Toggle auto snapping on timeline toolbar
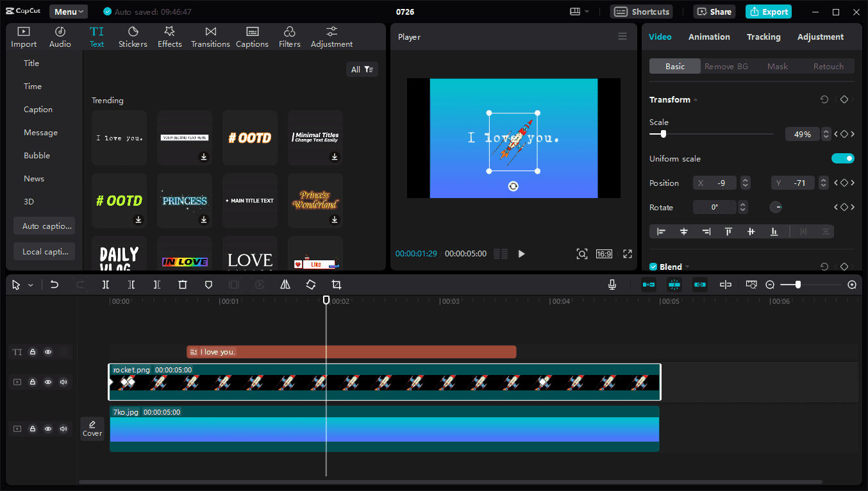868x491 pixels. 674,285
